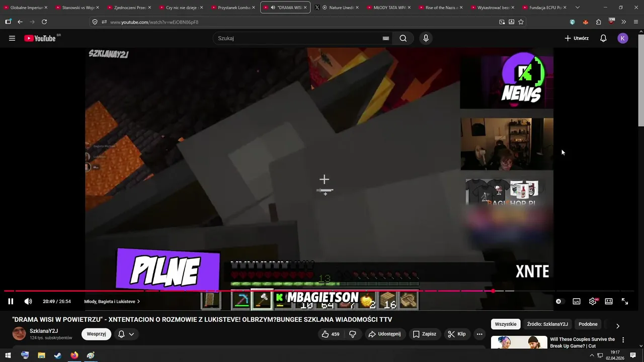Mute the video using the speaker icon
Image resolution: width=644 pixels, height=362 pixels.
point(28,301)
